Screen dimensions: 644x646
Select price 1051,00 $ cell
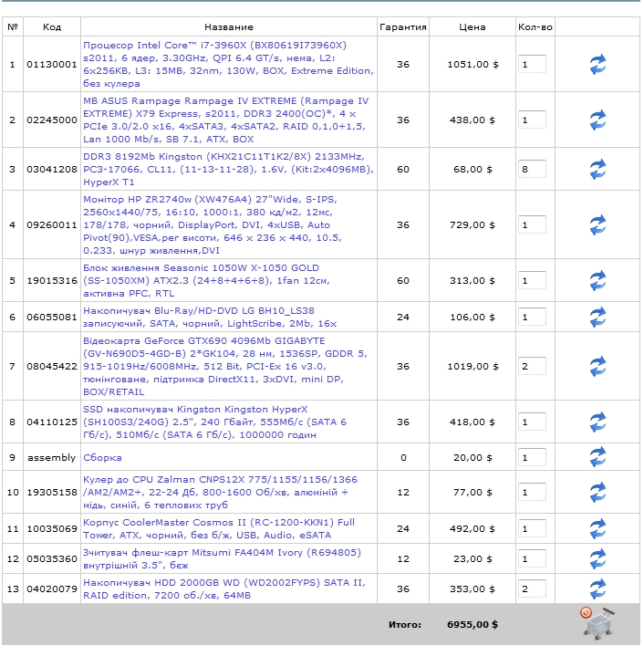[473, 64]
